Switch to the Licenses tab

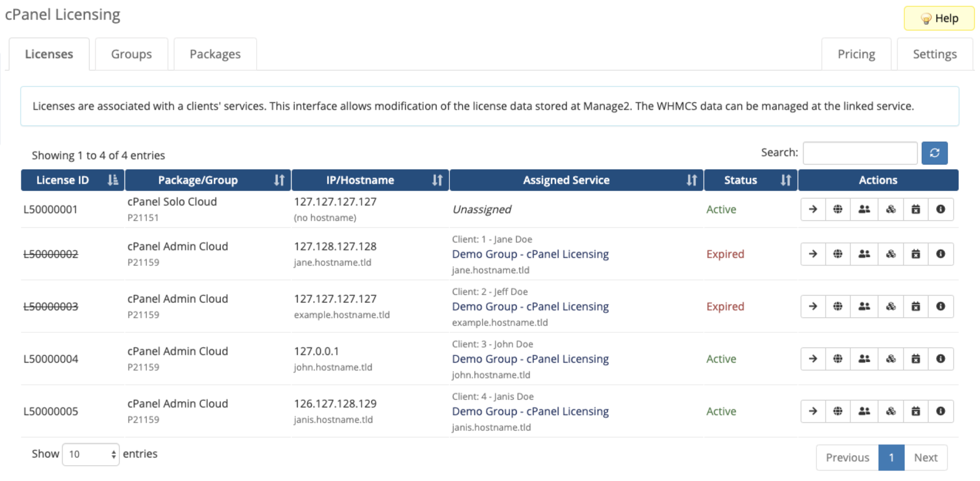[x=49, y=54]
